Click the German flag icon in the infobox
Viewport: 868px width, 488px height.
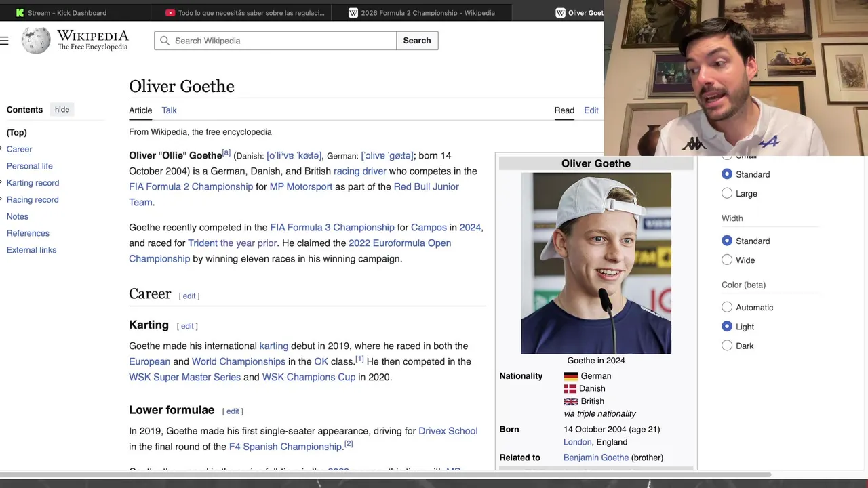tap(571, 376)
